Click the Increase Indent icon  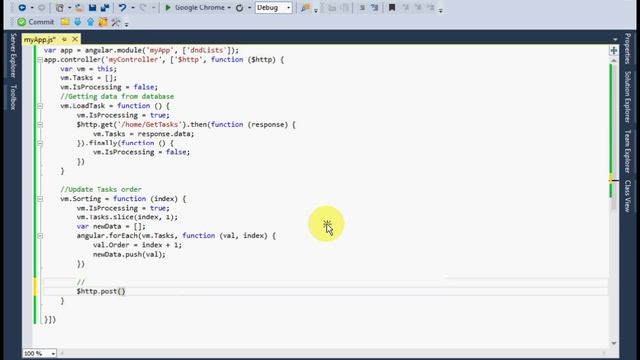click(x=344, y=7)
